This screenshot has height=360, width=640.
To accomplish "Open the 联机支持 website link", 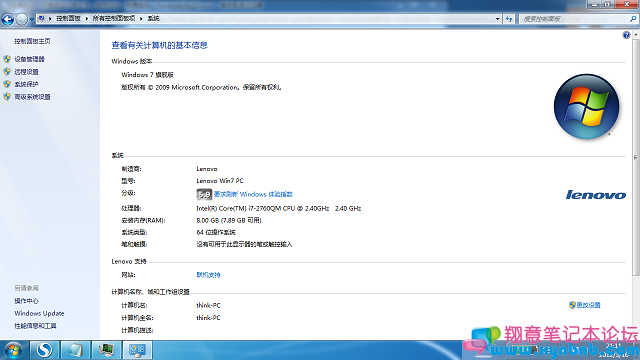I will coord(208,275).
